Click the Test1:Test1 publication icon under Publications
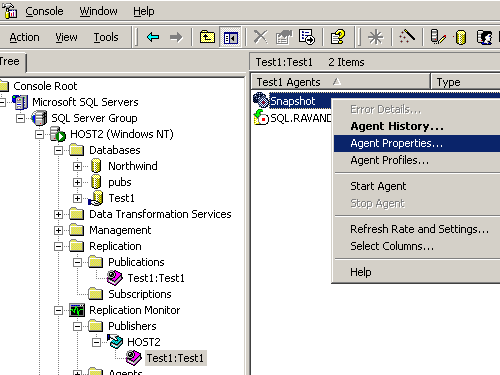Viewport: 500px width, 375px height. click(115, 278)
